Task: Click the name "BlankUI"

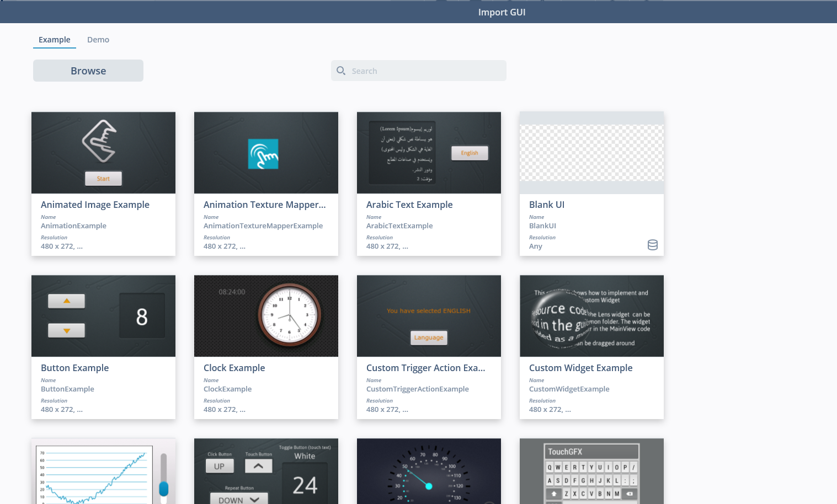Action: click(542, 226)
